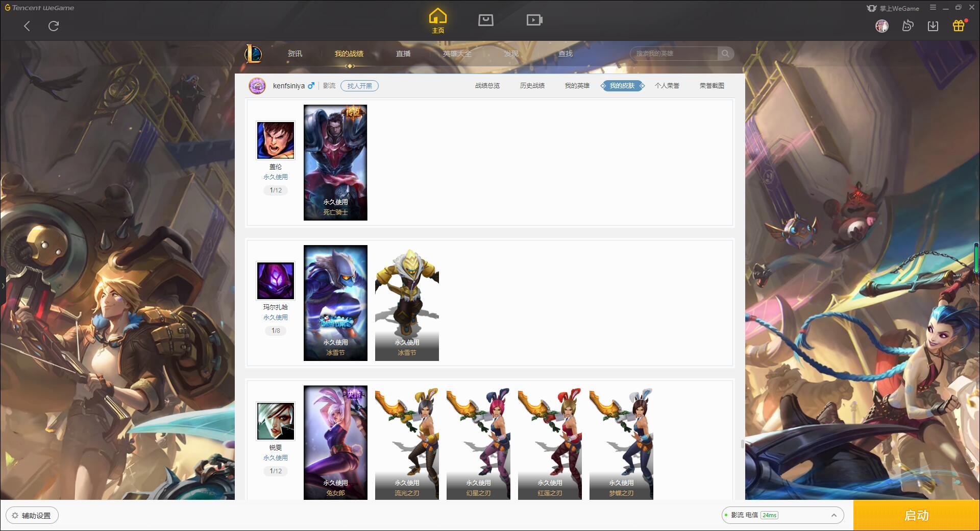Open 查找 navigation tab

click(x=566, y=54)
